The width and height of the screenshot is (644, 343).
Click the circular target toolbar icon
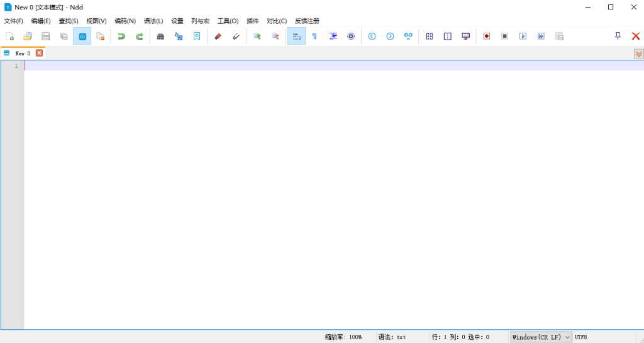351,36
